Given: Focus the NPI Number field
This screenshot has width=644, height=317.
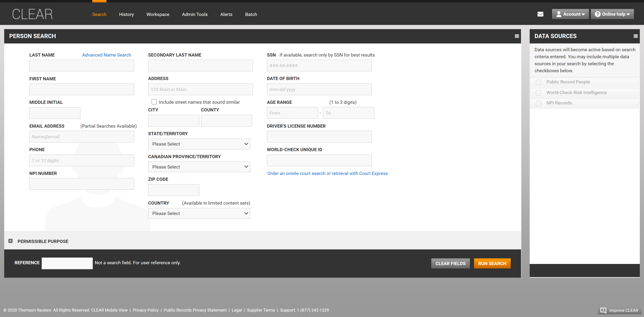Looking at the screenshot, I should (81, 184).
